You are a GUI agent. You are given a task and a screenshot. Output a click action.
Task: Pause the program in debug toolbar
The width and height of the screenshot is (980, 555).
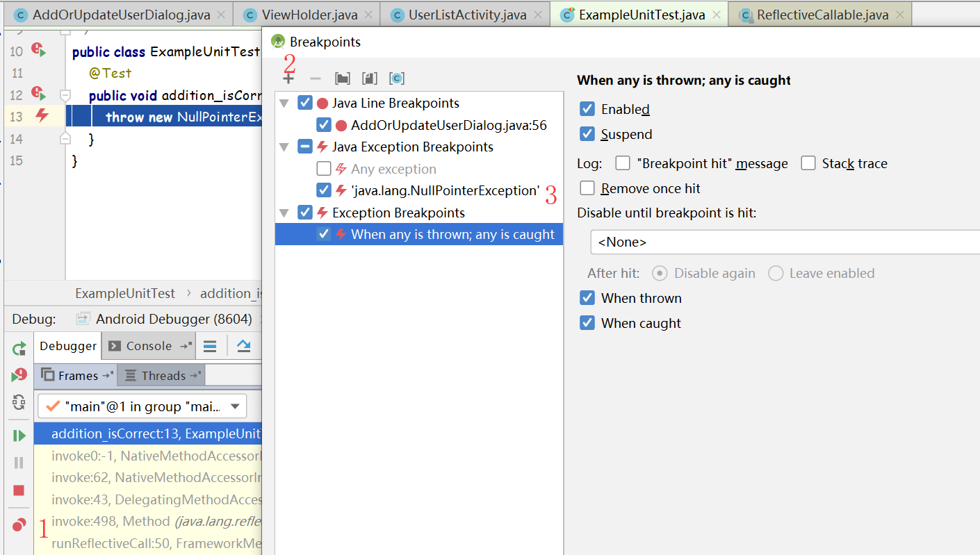pyautogui.click(x=19, y=463)
